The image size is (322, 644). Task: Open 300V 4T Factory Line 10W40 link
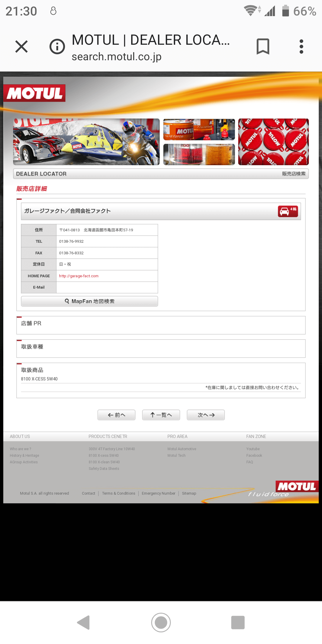[112, 449]
